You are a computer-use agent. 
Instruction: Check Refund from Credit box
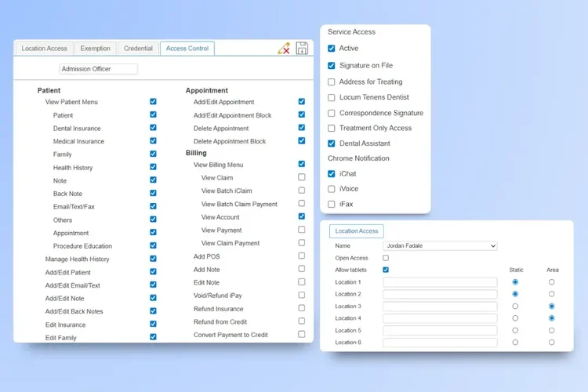(302, 321)
